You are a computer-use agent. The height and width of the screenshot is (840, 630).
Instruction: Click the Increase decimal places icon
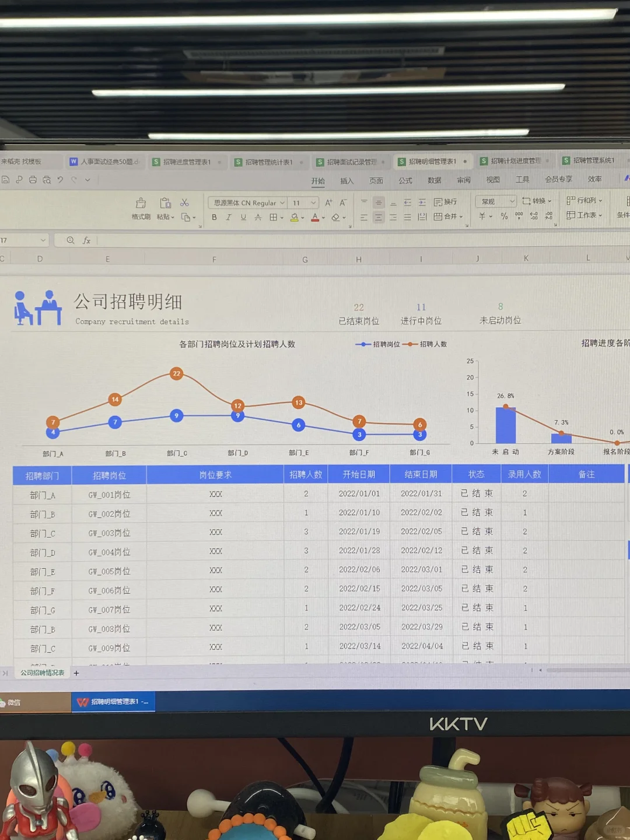point(534,215)
